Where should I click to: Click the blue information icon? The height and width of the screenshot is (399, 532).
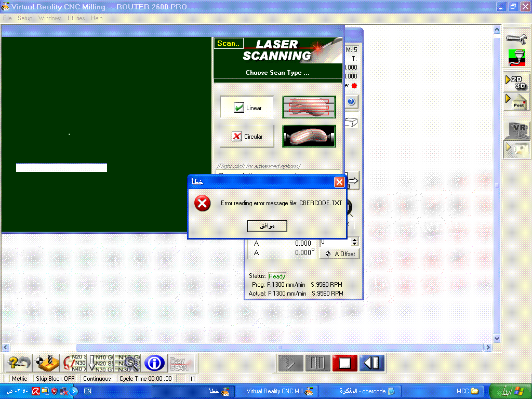(x=154, y=363)
